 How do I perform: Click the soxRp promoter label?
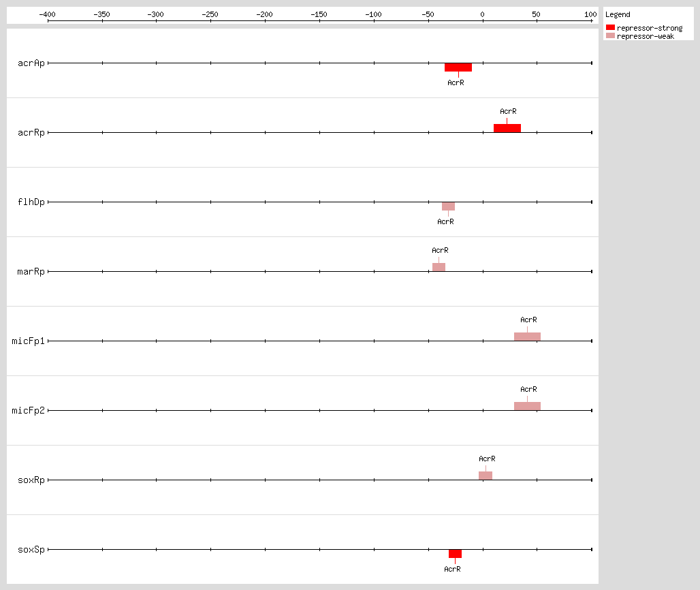pos(31,480)
